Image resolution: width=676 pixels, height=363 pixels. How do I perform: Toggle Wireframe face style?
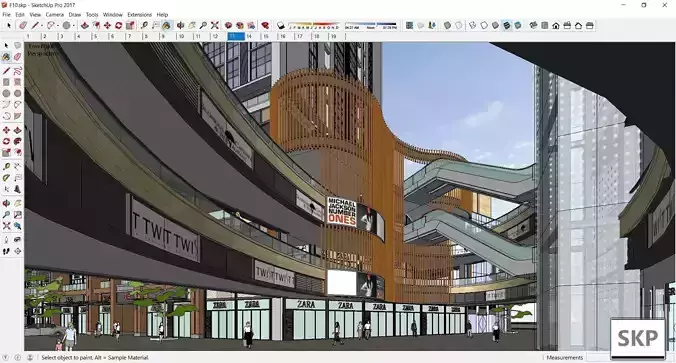pyautogui.click(x=473, y=25)
